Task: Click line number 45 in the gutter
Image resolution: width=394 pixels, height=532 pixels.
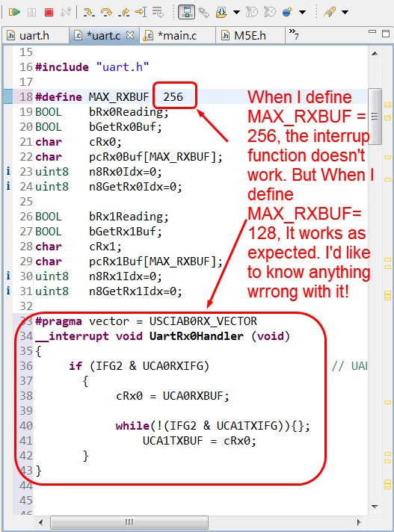Action: pos(25,501)
